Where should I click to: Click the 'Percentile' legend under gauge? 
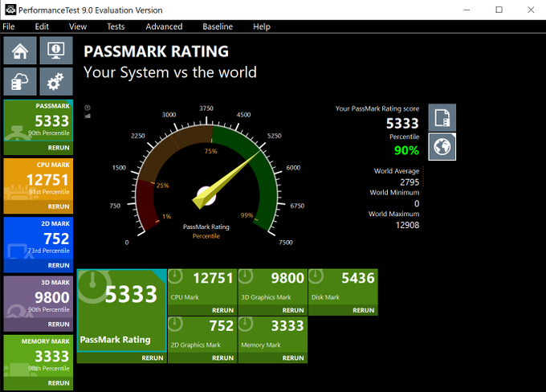(x=206, y=236)
